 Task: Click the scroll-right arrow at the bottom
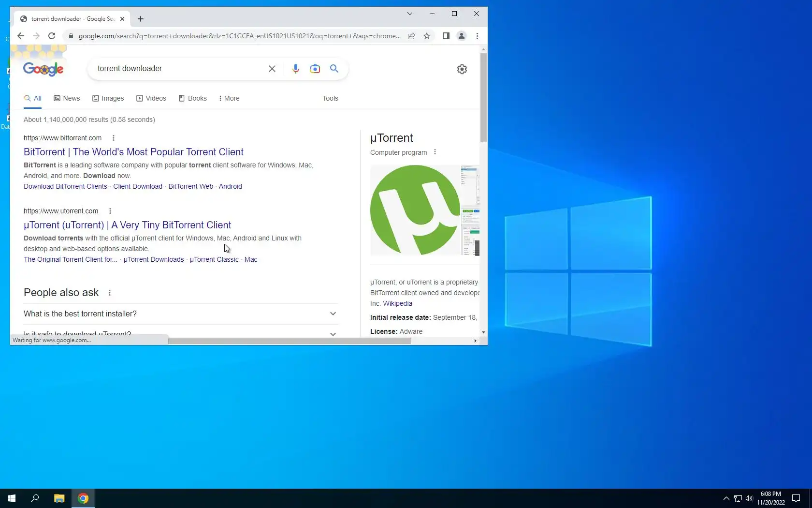point(476,341)
